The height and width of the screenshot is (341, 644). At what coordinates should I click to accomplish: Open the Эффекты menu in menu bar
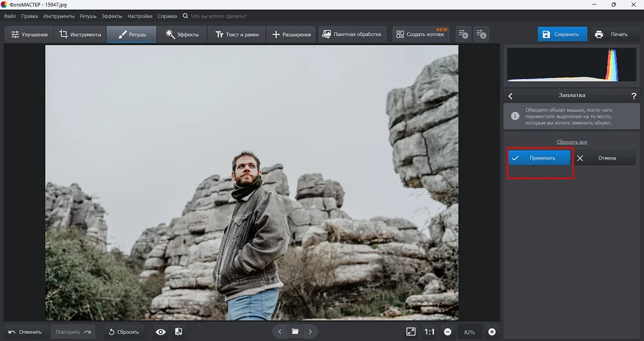[111, 15]
